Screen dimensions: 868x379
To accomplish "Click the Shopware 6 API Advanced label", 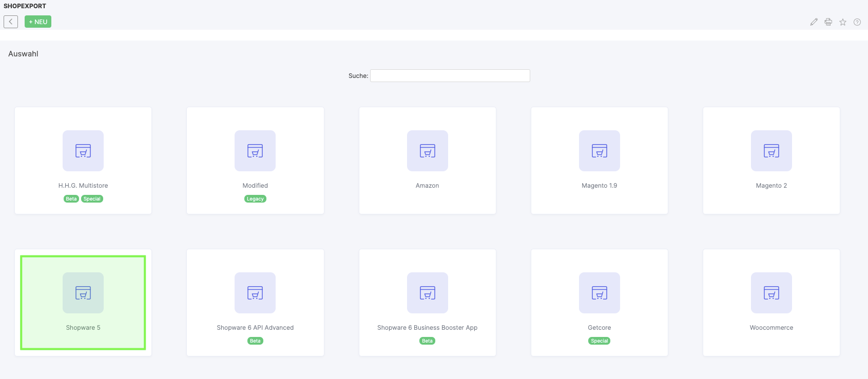I will [255, 328].
